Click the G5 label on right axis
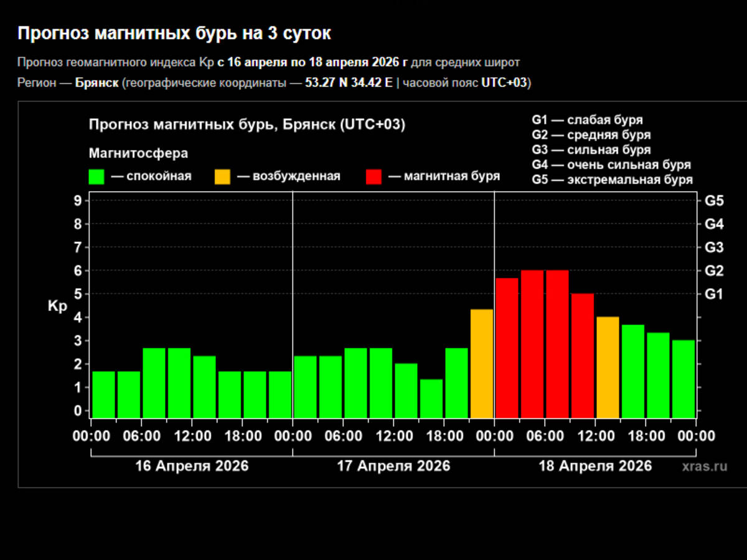This screenshot has height=560, width=747. pos(713,200)
